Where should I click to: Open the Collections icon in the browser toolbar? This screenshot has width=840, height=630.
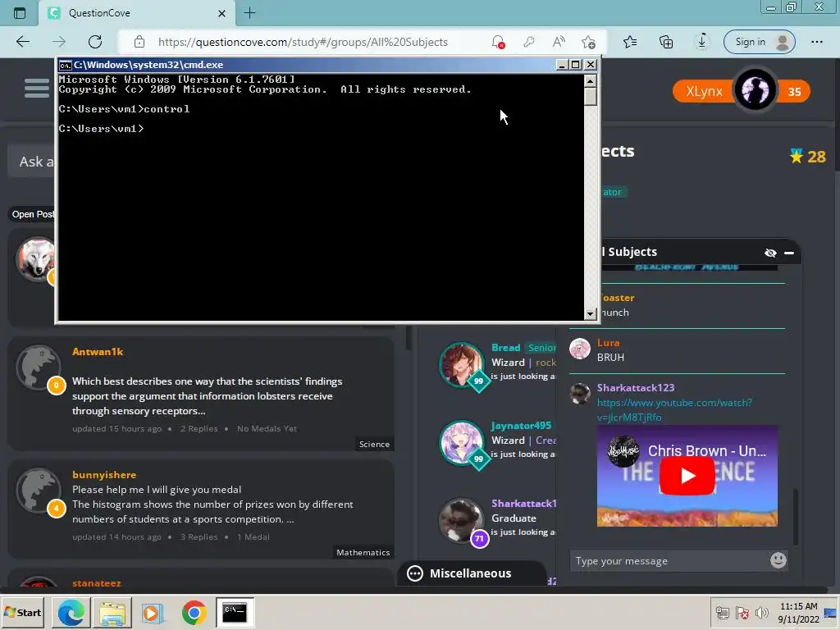(x=666, y=42)
